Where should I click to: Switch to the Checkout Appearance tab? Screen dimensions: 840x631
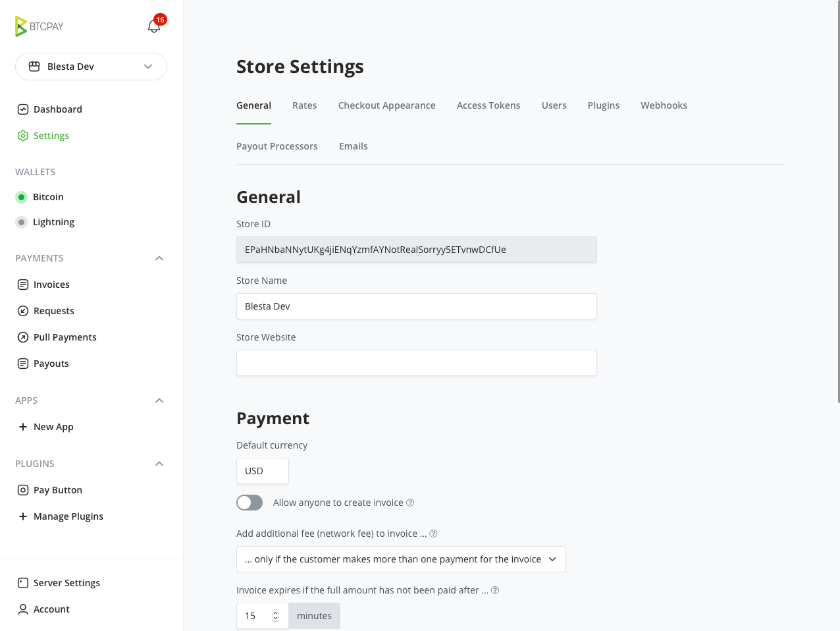[386, 105]
